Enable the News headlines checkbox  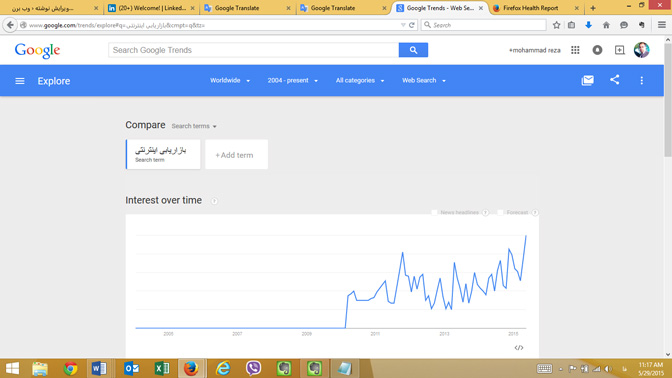point(434,213)
